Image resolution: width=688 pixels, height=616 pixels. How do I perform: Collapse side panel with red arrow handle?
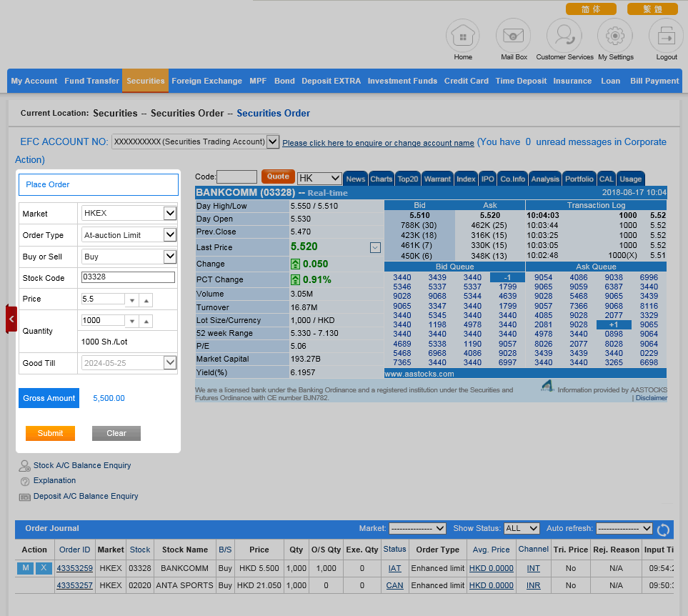(x=11, y=319)
